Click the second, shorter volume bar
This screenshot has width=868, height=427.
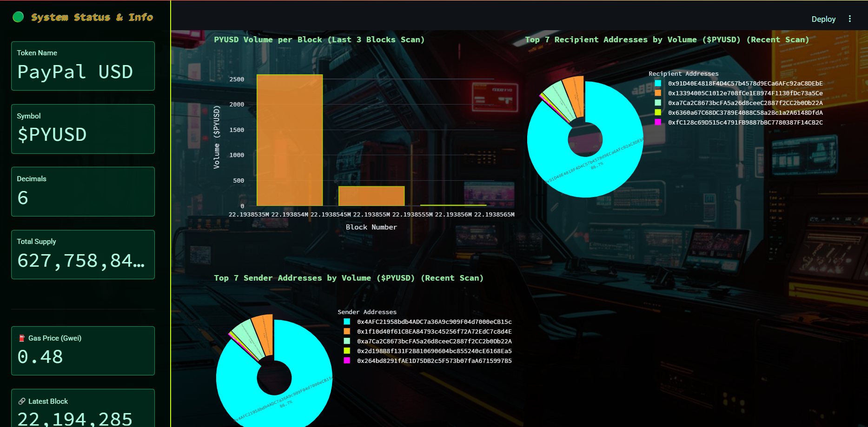371,196
